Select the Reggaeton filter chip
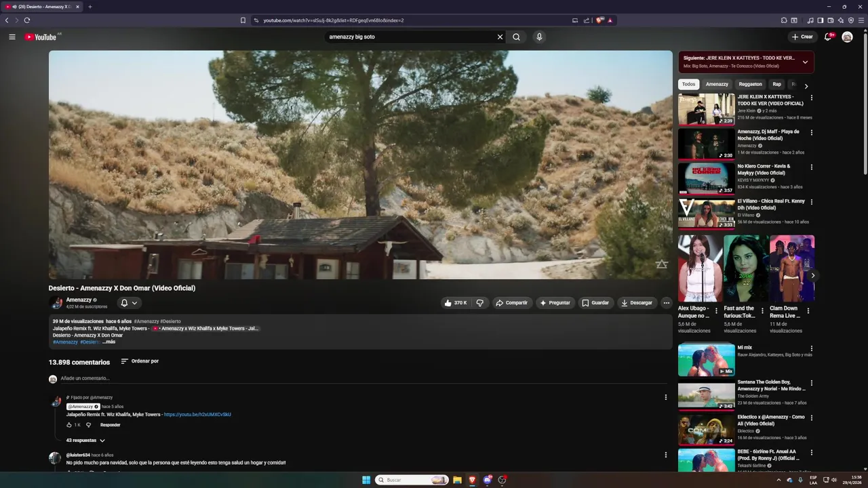This screenshot has width=868, height=488. coord(750,84)
